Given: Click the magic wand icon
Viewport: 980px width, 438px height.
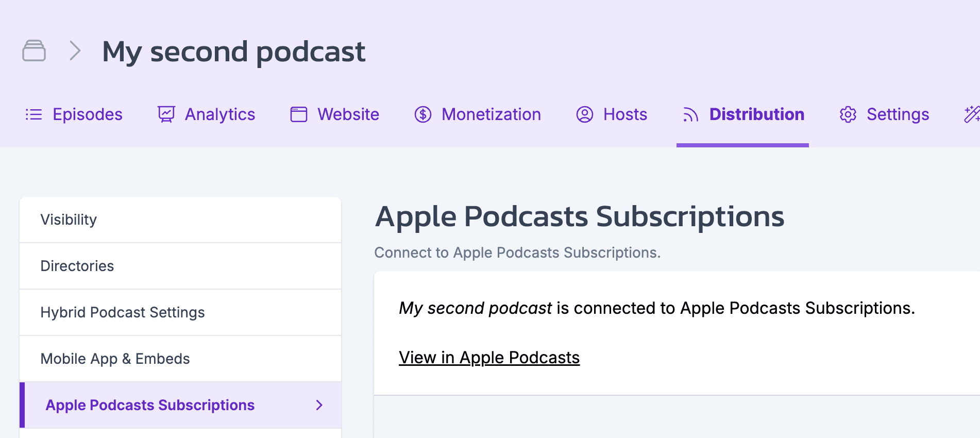Looking at the screenshot, I should [972, 114].
